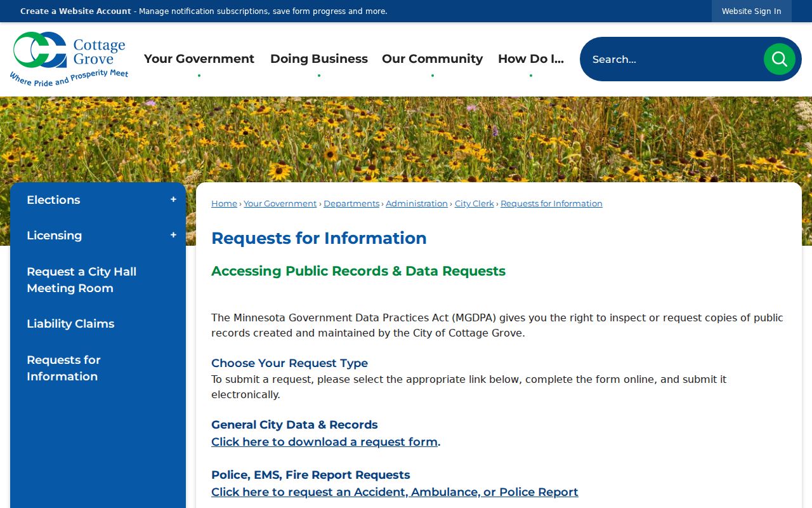The image size is (812, 508).
Task: Open the Doing Business menu
Action: click(319, 59)
